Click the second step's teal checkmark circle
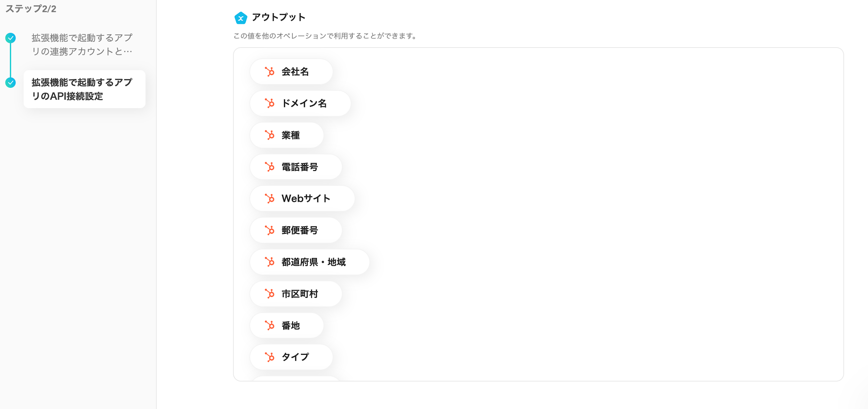 [10, 83]
